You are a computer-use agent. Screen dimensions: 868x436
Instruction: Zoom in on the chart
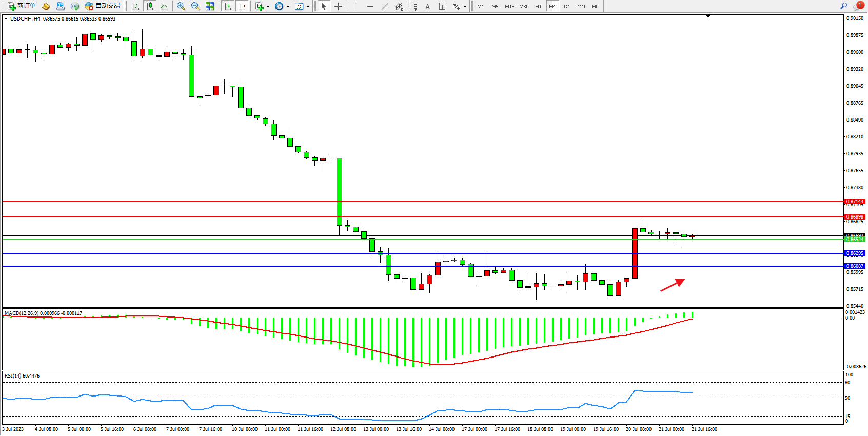181,6
